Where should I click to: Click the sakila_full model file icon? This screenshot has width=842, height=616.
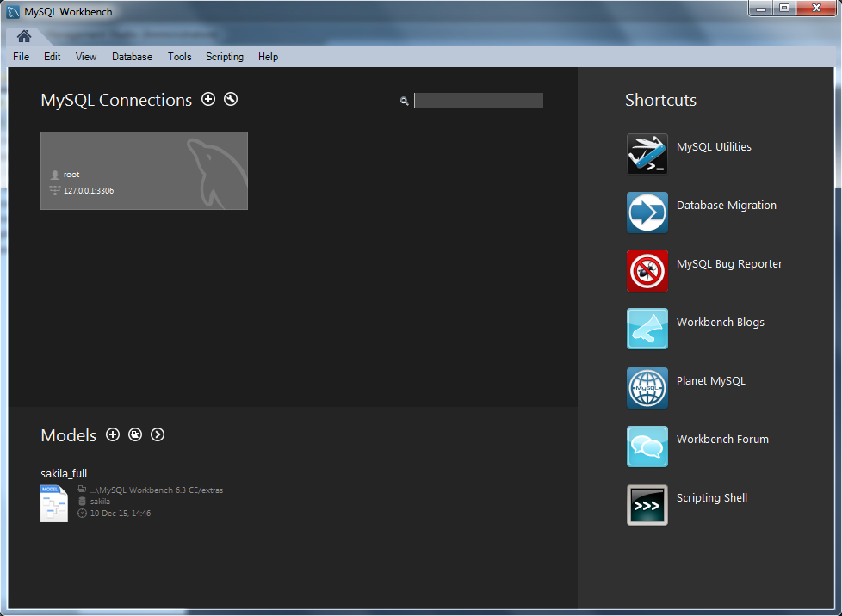54,503
